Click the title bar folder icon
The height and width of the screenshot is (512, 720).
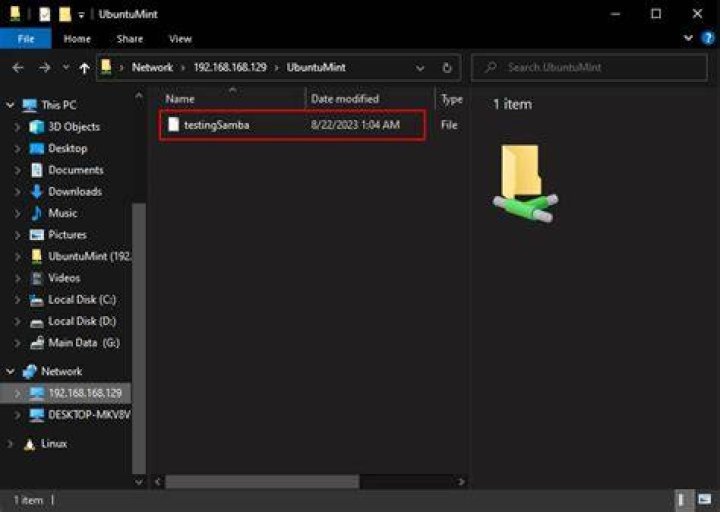[15, 14]
